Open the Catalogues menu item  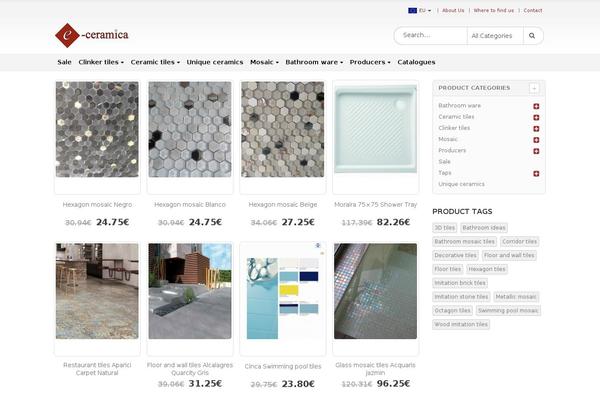416,62
